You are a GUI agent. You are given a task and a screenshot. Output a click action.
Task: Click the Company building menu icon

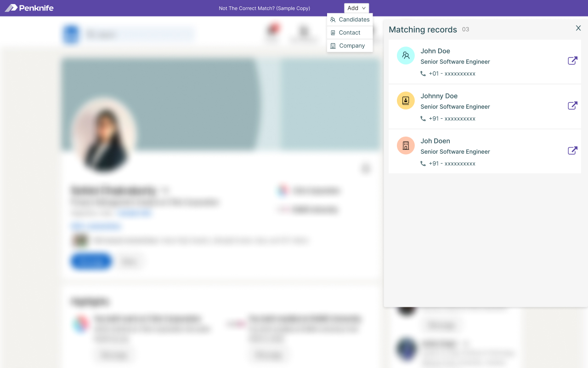333,46
